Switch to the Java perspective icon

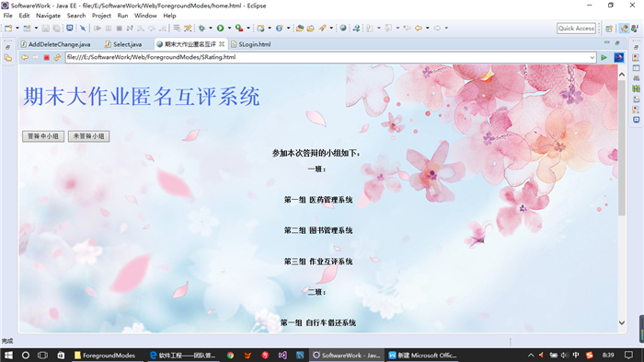[x=635, y=28]
